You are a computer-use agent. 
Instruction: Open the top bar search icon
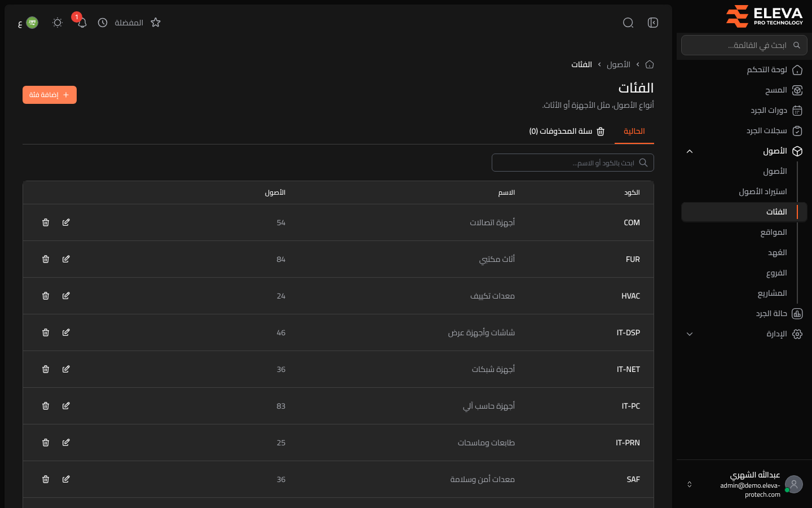tap(628, 23)
